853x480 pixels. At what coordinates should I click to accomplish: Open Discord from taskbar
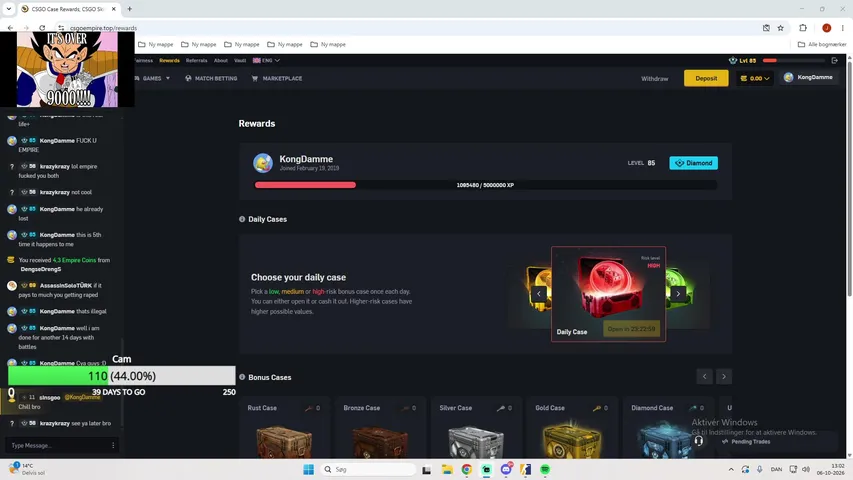[x=506, y=469]
